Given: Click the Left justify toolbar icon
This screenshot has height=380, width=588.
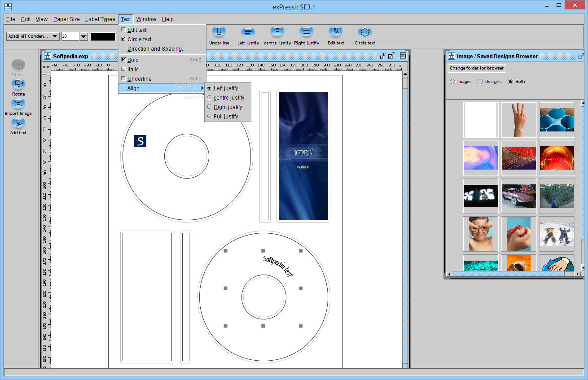Looking at the screenshot, I should click(248, 32).
